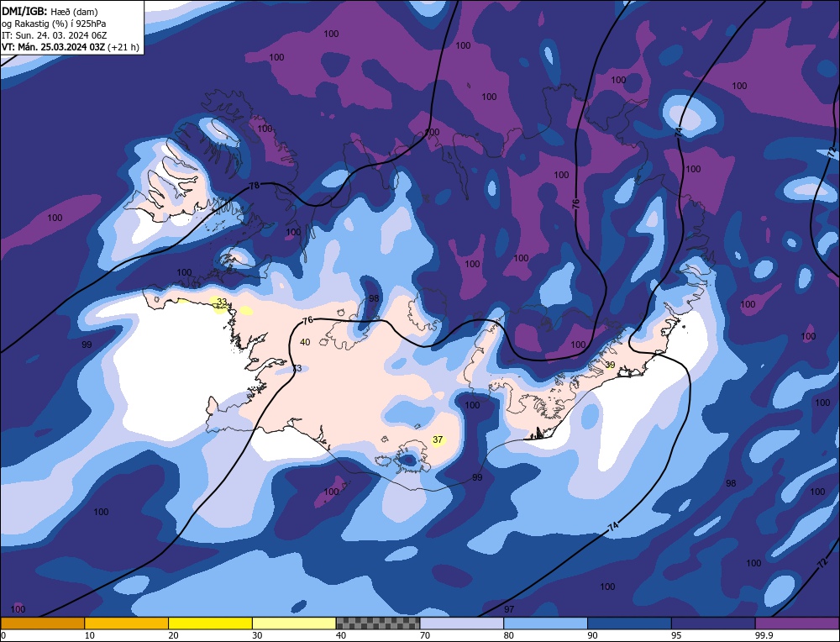Click the 'VT: Mán. 25.03.2024 03Z' line
Image resolution: width=840 pixels, height=642 pixels.
(x=54, y=47)
